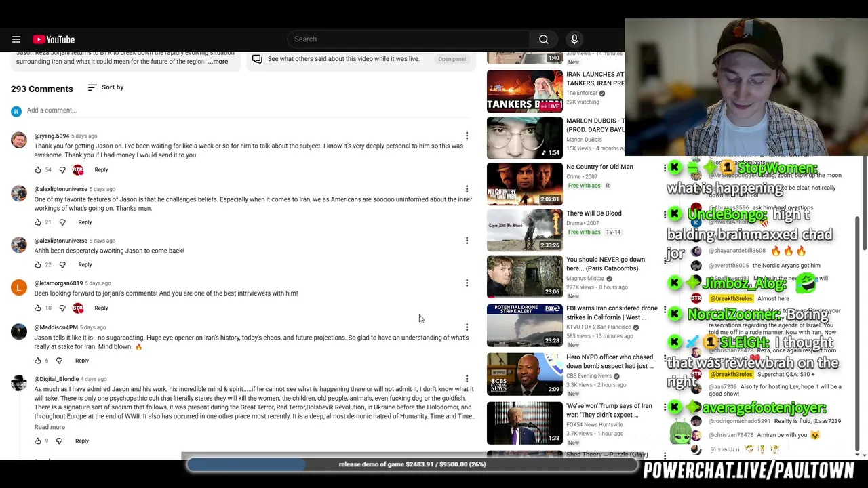The image size is (868, 488).
Task: Like the comment by @ryang.5094
Action: point(38,170)
